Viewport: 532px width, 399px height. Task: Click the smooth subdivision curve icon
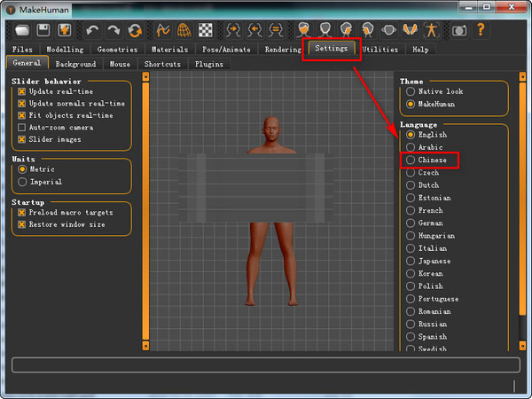(x=162, y=30)
